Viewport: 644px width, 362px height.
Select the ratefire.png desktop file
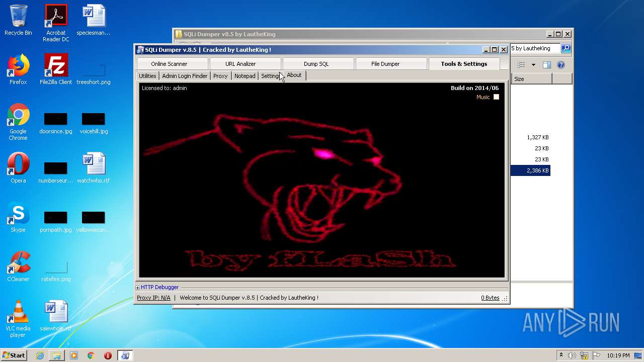click(56, 270)
